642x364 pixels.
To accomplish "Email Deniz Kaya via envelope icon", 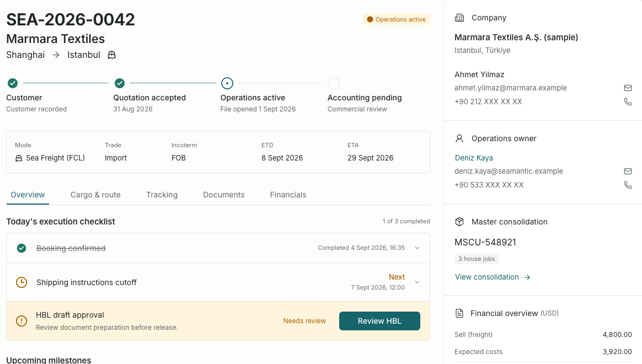I will click(628, 171).
